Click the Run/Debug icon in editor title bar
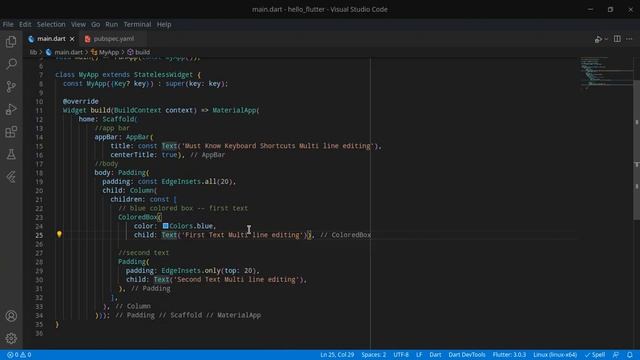The width and height of the screenshot is (640, 360). (x=598, y=39)
